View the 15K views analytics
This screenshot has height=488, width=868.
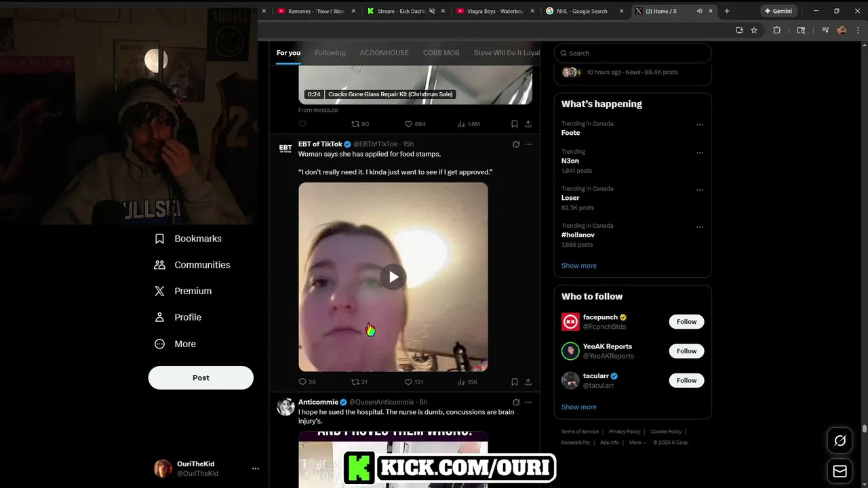(468, 382)
